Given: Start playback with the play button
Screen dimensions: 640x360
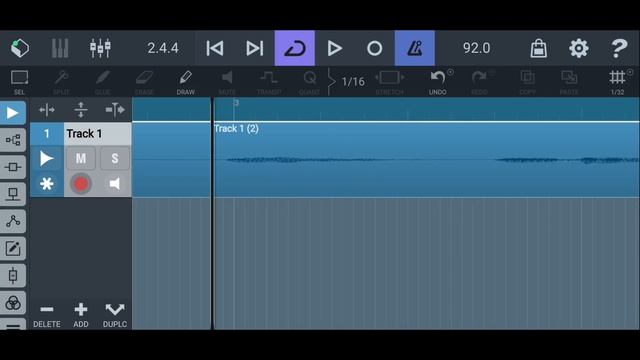Looking at the screenshot, I should pyautogui.click(x=335, y=48).
